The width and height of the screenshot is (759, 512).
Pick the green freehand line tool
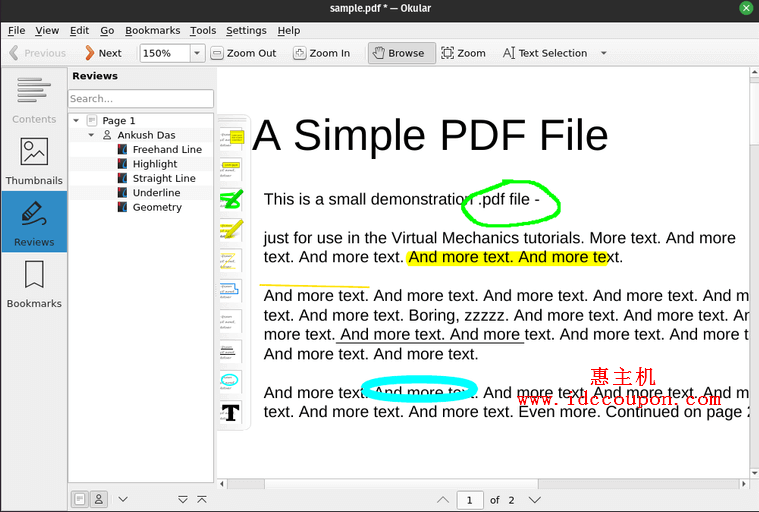pos(232,199)
